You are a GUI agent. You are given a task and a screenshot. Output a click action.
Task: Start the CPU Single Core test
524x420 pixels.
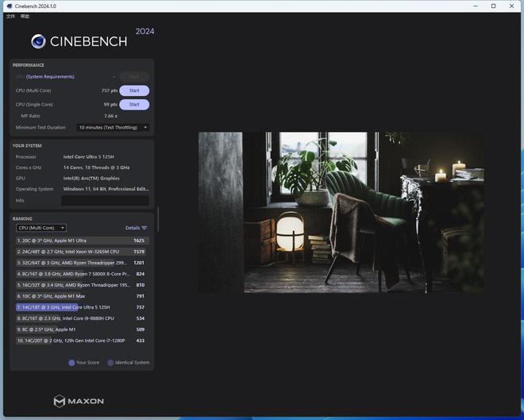tap(134, 105)
